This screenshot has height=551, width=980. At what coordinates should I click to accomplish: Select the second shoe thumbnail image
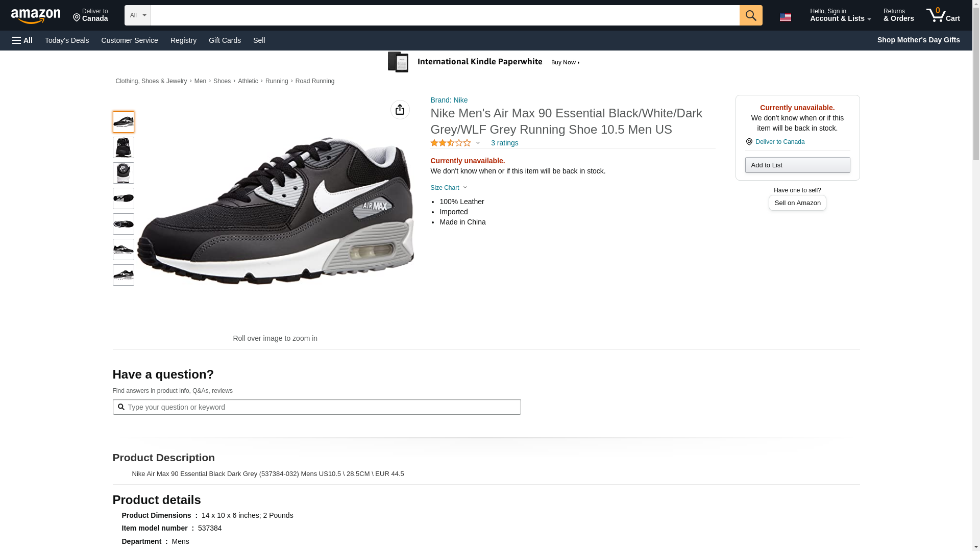[123, 147]
